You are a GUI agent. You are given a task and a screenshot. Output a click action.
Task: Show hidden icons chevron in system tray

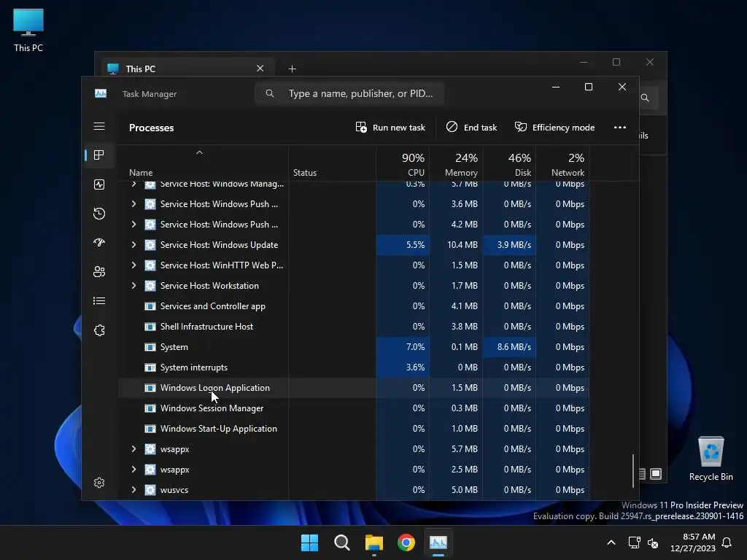coord(611,542)
